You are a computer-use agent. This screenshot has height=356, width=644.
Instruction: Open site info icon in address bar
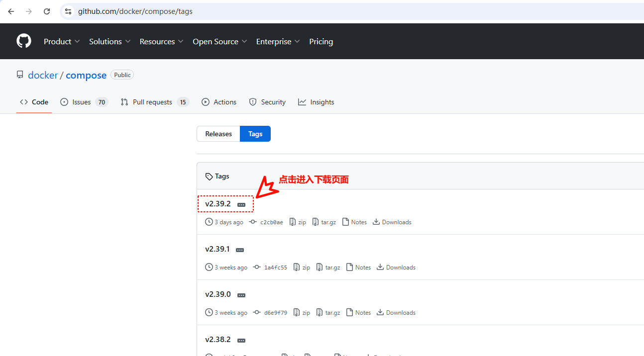tap(68, 11)
